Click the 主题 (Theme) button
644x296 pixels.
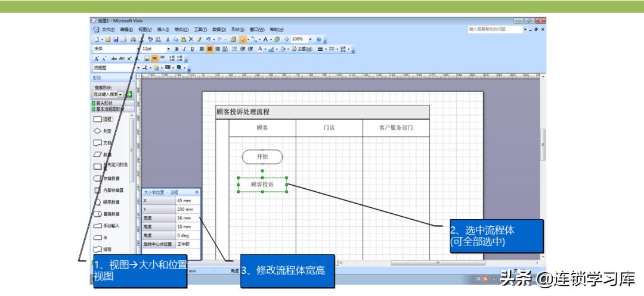tap(302, 49)
